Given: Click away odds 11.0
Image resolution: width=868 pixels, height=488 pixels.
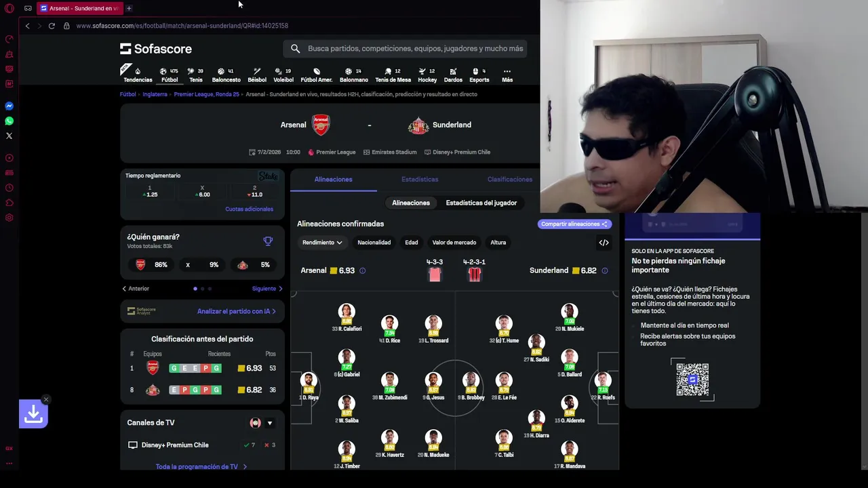Looking at the screenshot, I should click(254, 192).
